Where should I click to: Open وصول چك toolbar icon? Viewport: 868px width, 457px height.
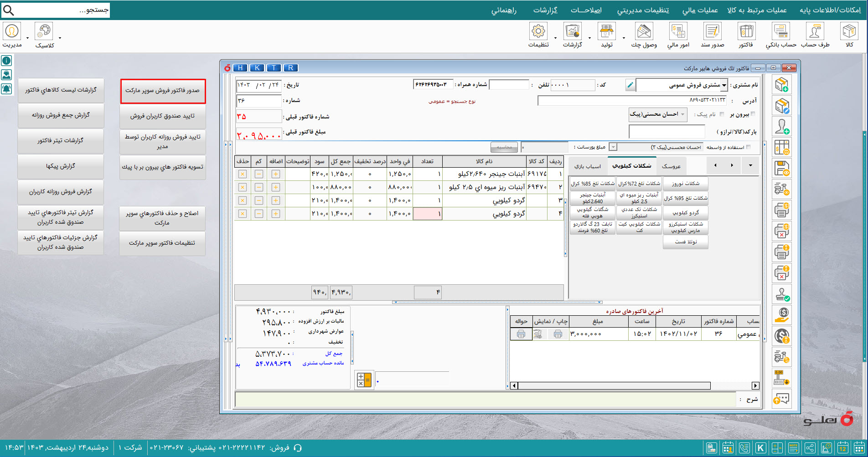644,35
